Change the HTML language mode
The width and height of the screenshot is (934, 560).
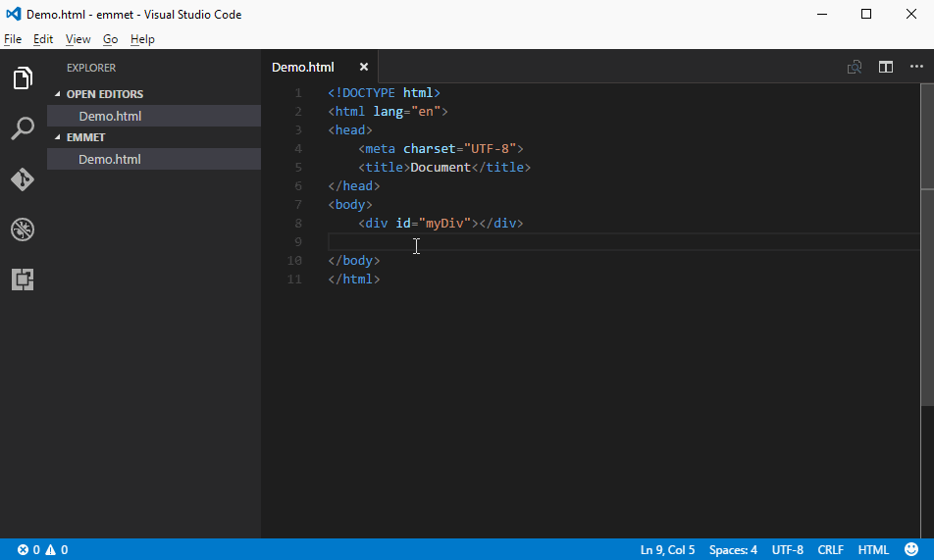873,550
